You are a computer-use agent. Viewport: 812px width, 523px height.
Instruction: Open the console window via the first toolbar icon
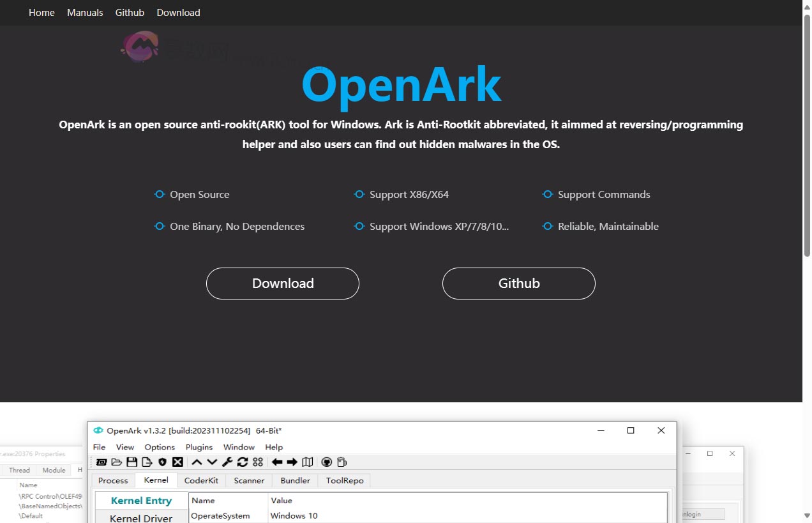(102, 462)
